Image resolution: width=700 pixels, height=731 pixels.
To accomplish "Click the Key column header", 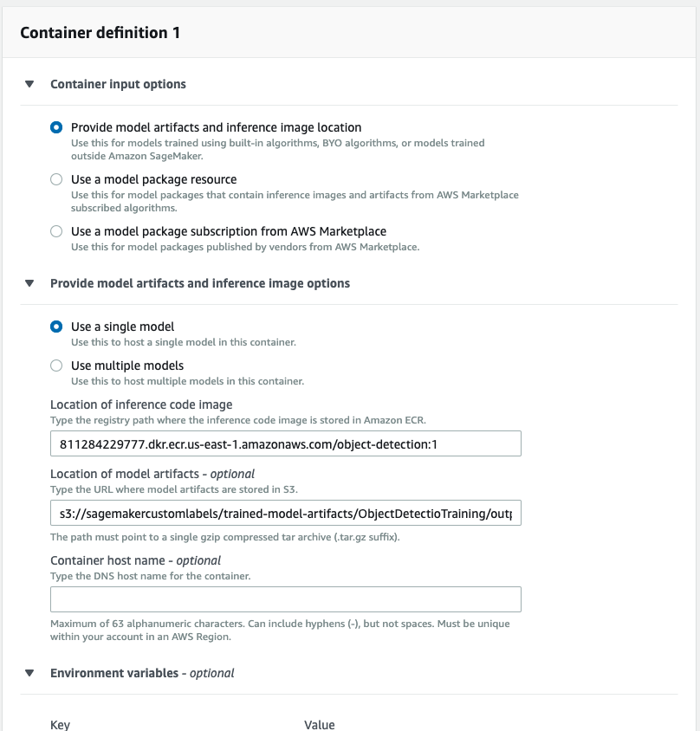I will click(x=61, y=725).
